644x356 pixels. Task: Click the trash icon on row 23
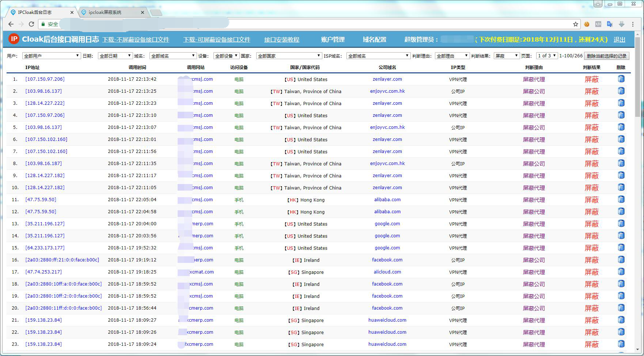pos(621,344)
